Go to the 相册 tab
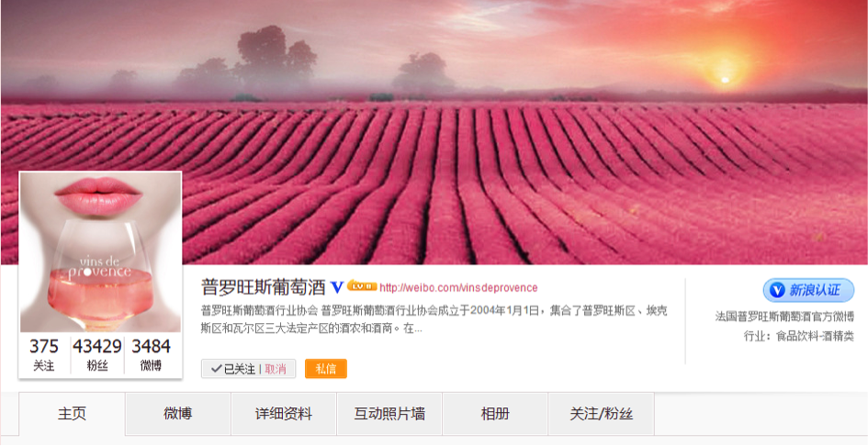Viewport: 868px width, 446px height. coord(495,414)
